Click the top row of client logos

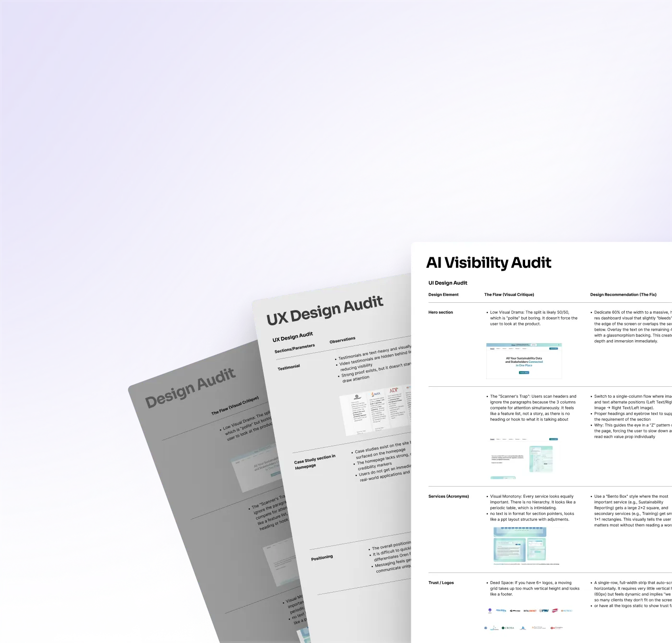coord(530,611)
